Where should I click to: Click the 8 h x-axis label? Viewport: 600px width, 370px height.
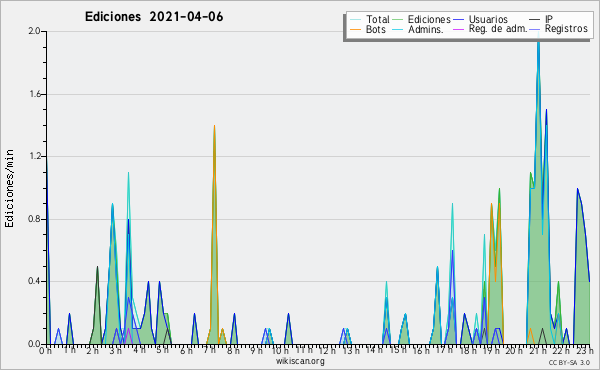233,350
